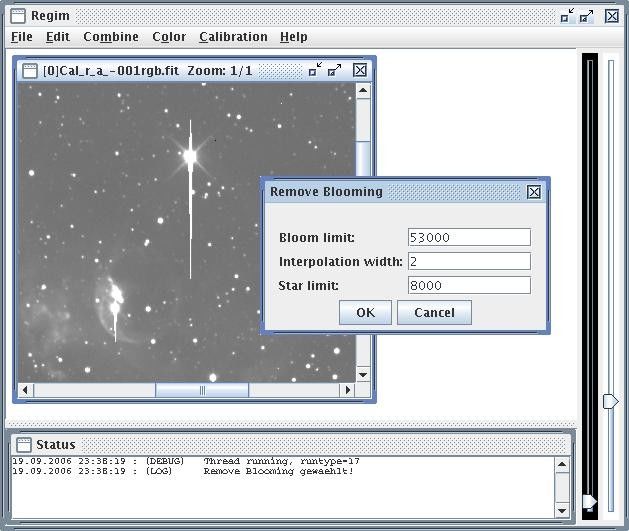Maximize the main Regim window
Viewport: 629px width, 531px height.
586,16
